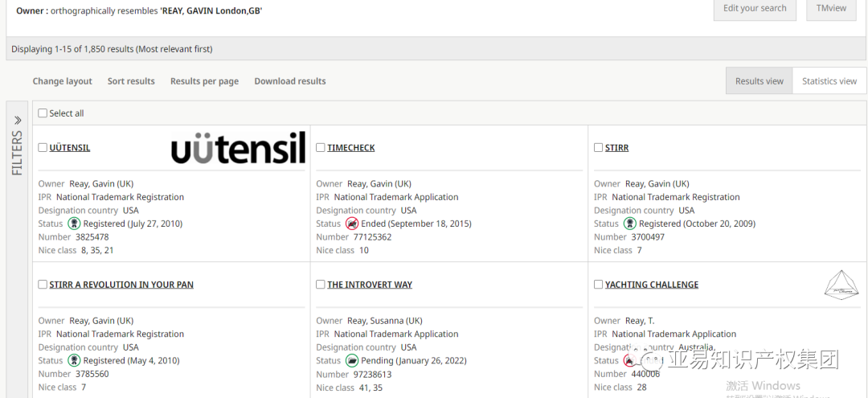Switch to the Statistics view tab
This screenshot has height=398, width=868.
pyautogui.click(x=829, y=81)
